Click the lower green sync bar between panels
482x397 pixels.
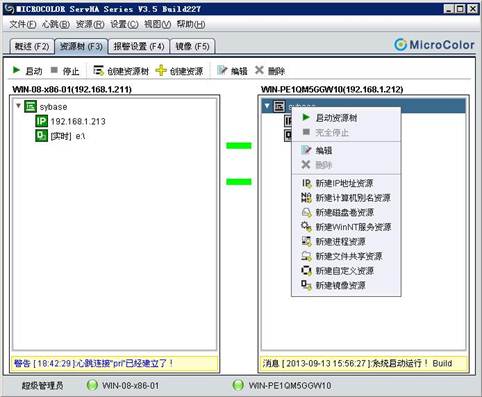[239, 182]
